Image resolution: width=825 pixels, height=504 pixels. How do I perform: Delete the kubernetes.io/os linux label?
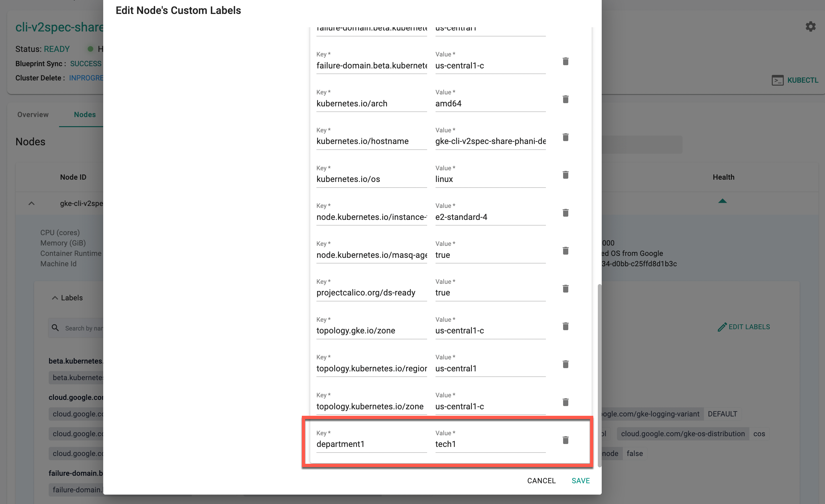coord(565,175)
